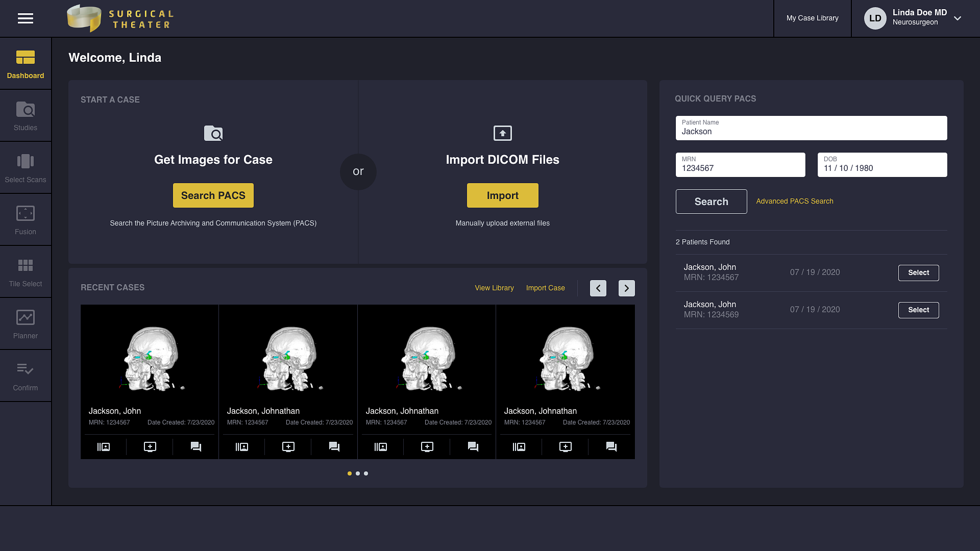980x551 pixels.
Task: Open the hamburger menu
Action: tap(26, 18)
